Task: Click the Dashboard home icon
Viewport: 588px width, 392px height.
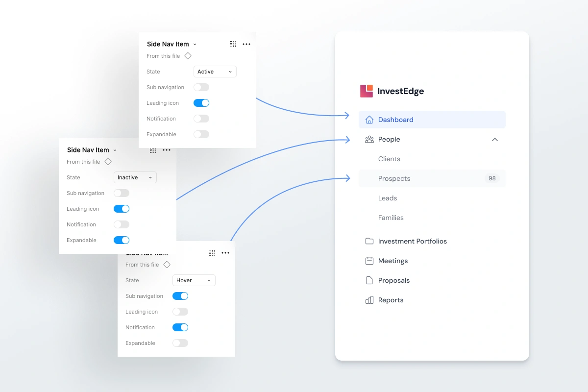Action: [x=369, y=120]
